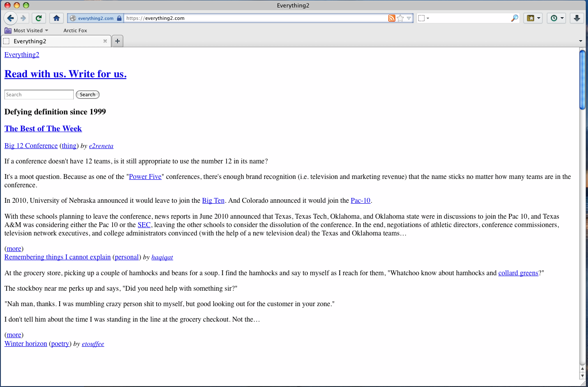Open the list all tabs dropdown

coord(580,41)
